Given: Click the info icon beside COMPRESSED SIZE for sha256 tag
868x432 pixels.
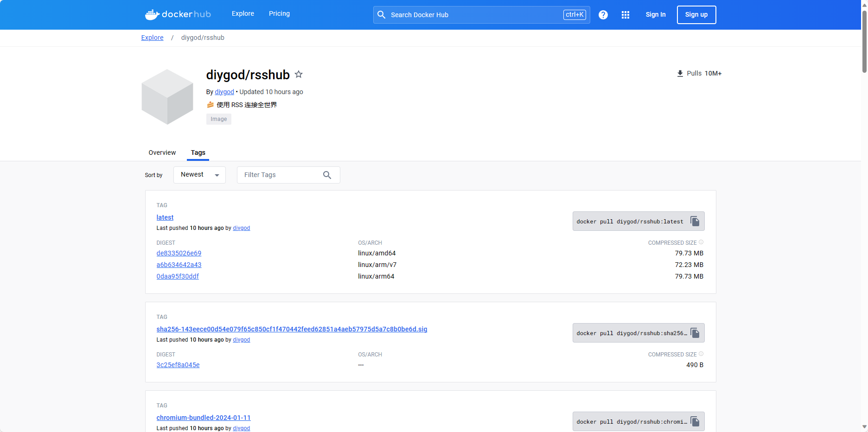Looking at the screenshot, I should (x=701, y=354).
